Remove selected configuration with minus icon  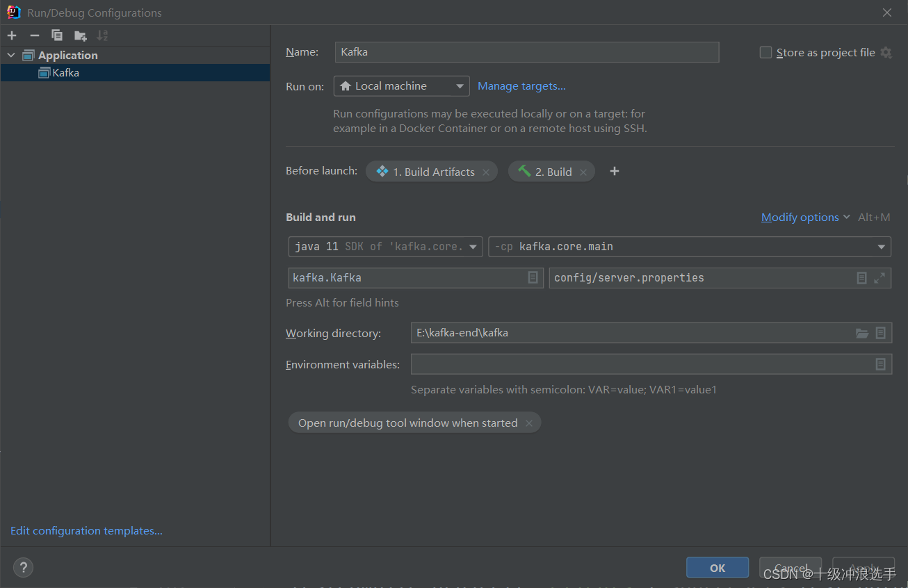point(35,35)
